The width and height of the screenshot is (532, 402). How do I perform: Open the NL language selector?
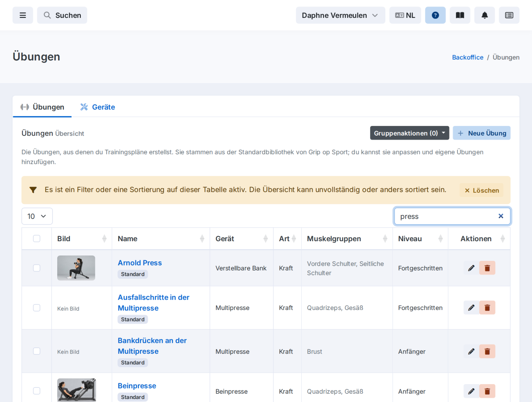click(405, 15)
